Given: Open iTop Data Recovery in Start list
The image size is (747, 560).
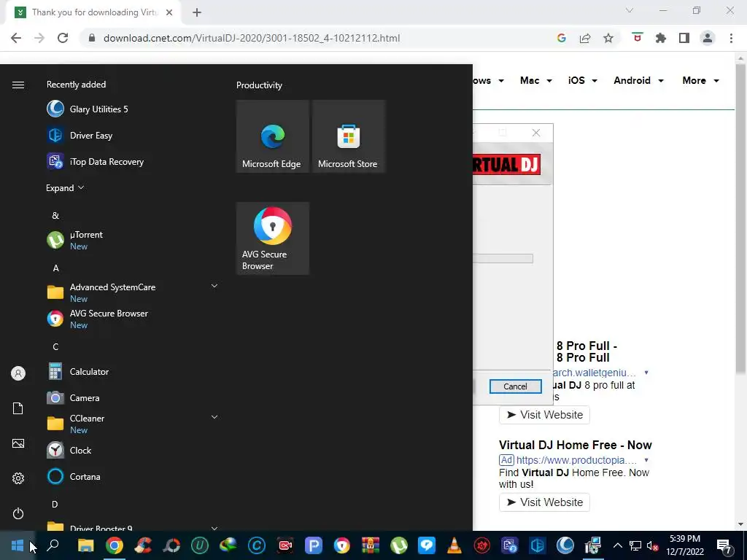Looking at the screenshot, I should coord(131,161).
